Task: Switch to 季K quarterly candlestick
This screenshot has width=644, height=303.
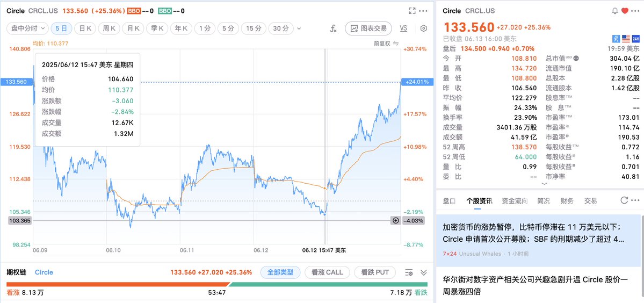Action: point(157,28)
